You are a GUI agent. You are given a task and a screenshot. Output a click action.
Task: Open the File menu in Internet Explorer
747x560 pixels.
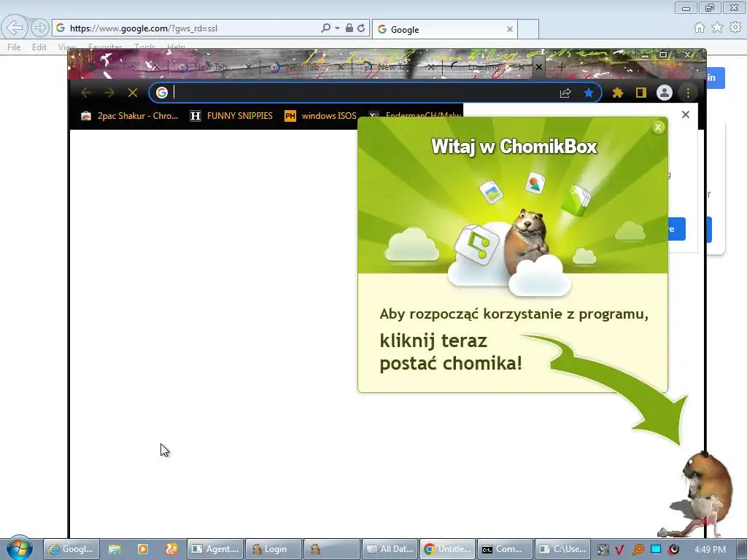pyautogui.click(x=14, y=47)
